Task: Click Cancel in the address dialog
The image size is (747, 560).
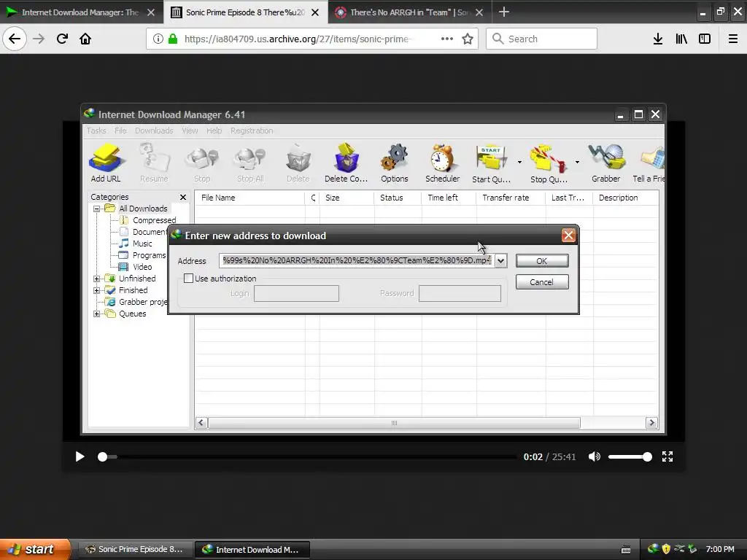Action: pos(542,282)
